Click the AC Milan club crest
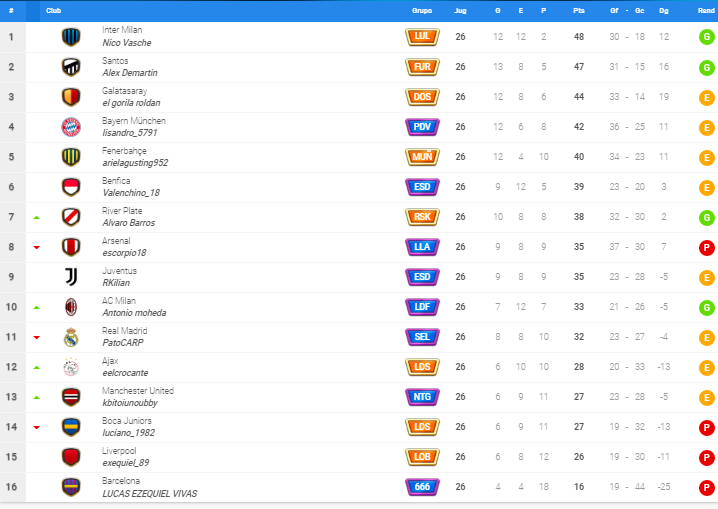Screen dimensions: 718x509 click(x=71, y=307)
